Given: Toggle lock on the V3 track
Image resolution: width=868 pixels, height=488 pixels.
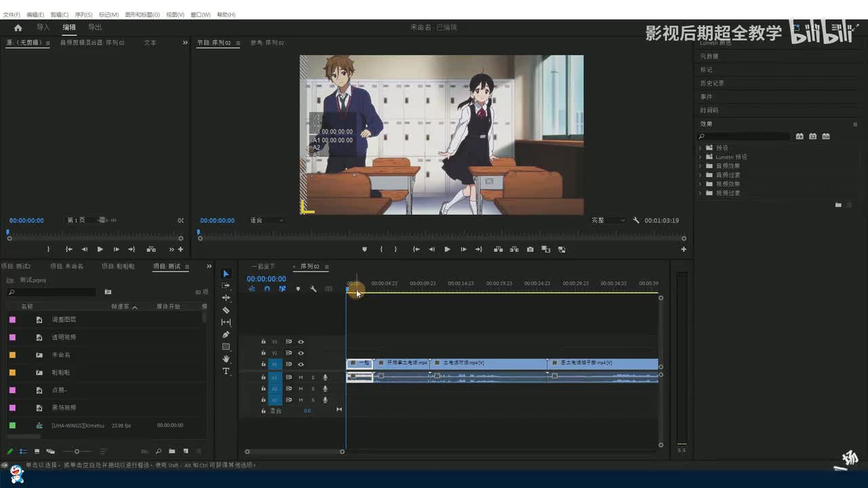Looking at the screenshot, I should pos(263,342).
